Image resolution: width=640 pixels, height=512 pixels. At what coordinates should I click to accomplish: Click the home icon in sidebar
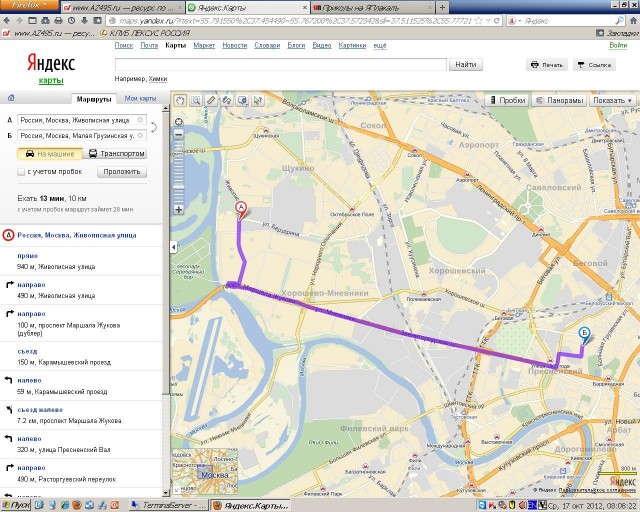coord(10,98)
